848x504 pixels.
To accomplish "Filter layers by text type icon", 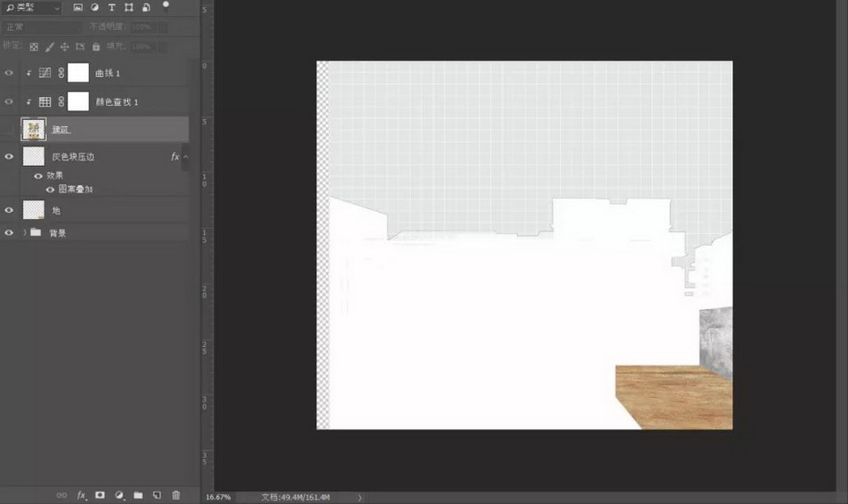I will pyautogui.click(x=112, y=7).
